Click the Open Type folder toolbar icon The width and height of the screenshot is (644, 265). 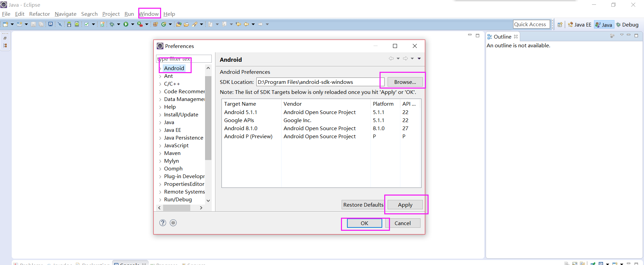179,24
